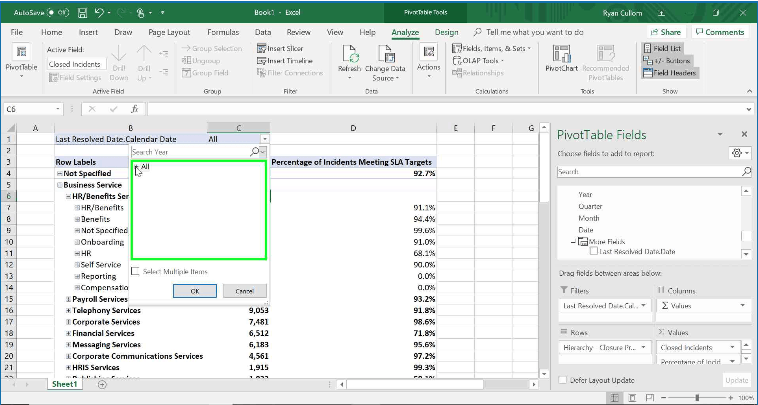758x405 pixels.
Task: Click the search magnifier in the Search Year box
Action: (x=257, y=152)
